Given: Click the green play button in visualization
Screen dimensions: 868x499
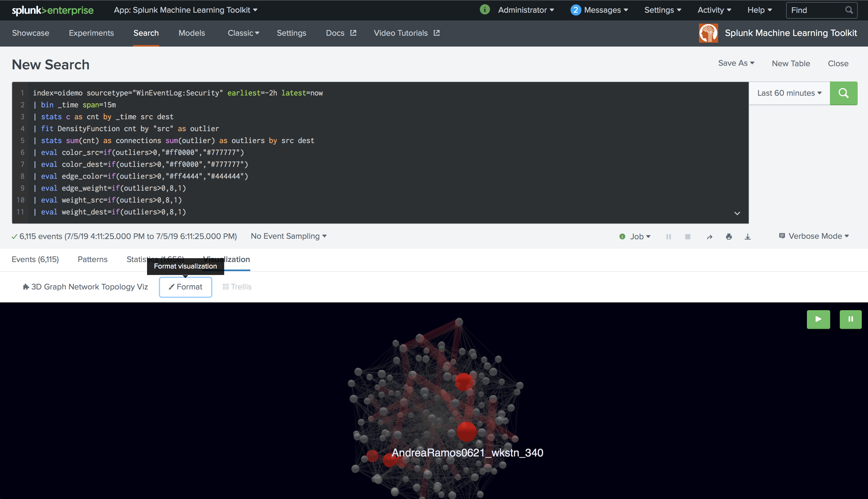Looking at the screenshot, I should pyautogui.click(x=818, y=319).
